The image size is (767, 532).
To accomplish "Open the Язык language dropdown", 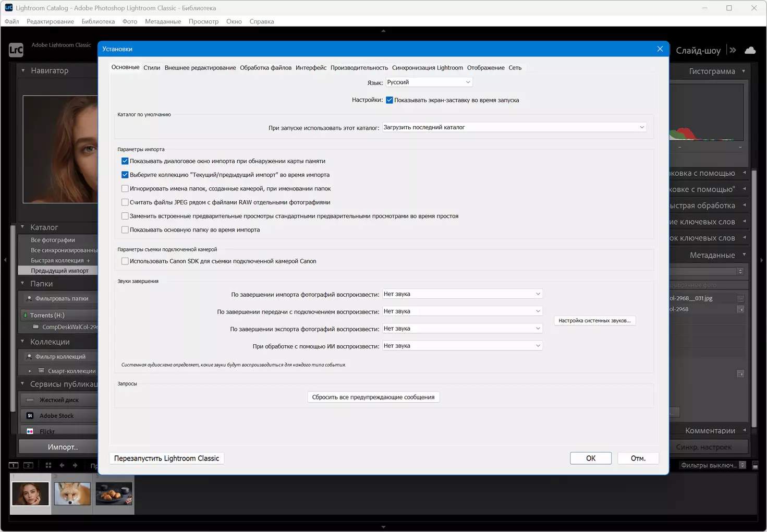I will [x=429, y=82].
